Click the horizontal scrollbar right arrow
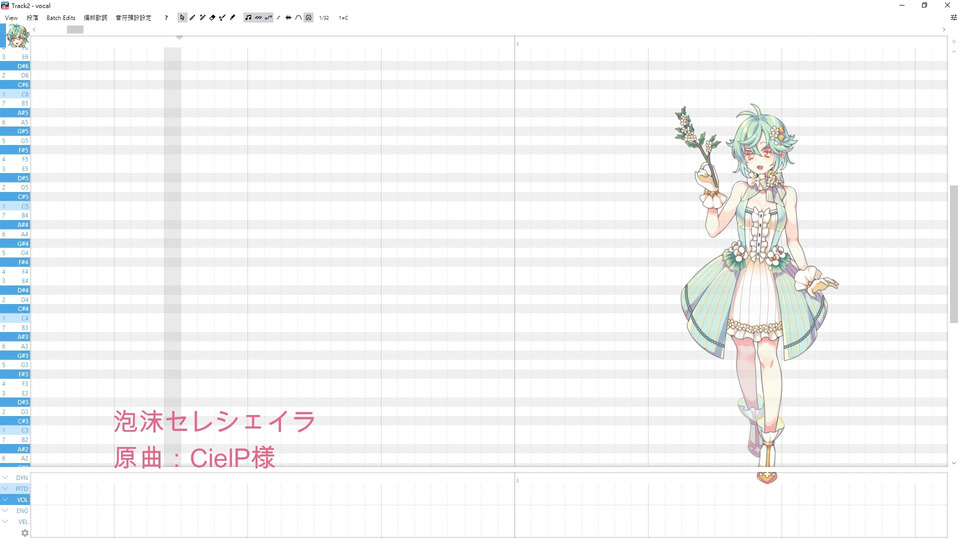The height and width of the screenshot is (540, 960). pyautogui.click(x=943, y=29)
